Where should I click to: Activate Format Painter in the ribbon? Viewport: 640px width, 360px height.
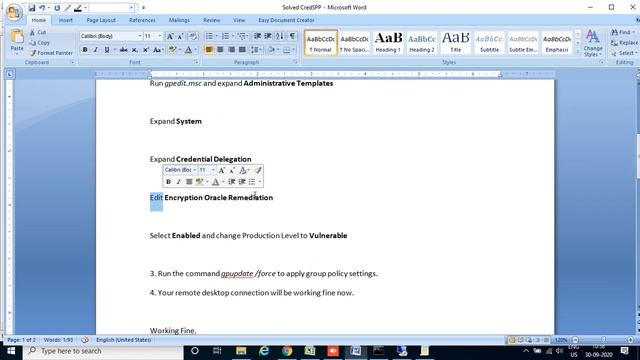[x=51, y=53]
